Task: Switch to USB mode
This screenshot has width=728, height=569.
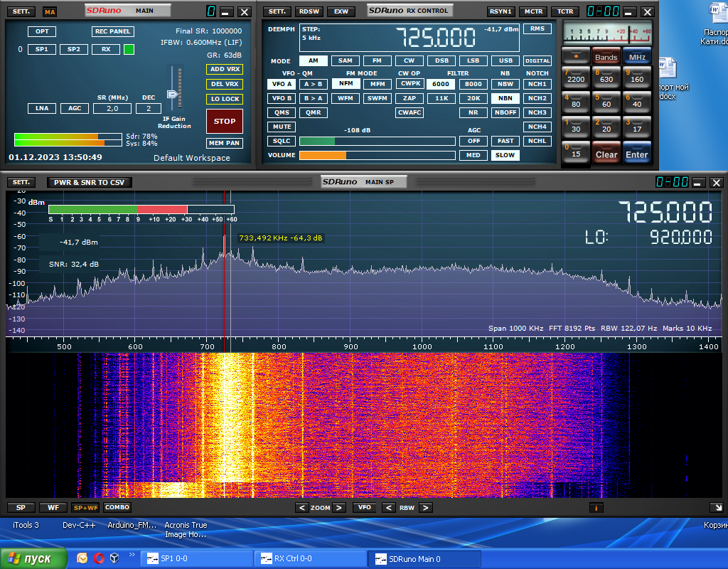Action: [x=505, y=60]
